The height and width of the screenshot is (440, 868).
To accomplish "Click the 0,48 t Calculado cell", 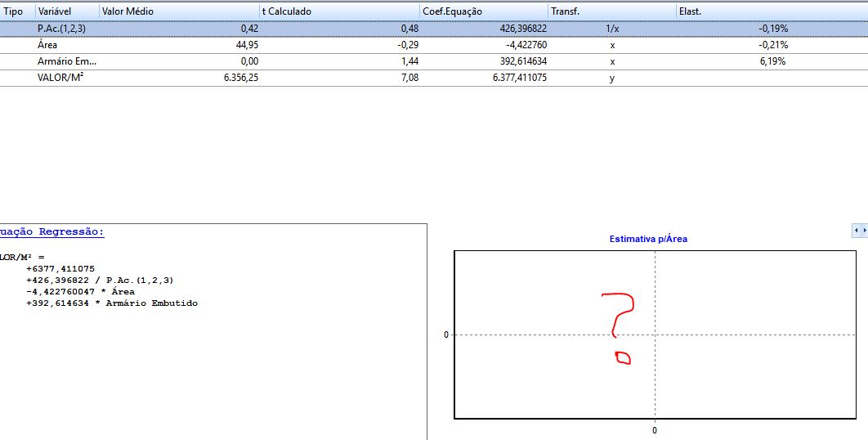I will [409, 29].
